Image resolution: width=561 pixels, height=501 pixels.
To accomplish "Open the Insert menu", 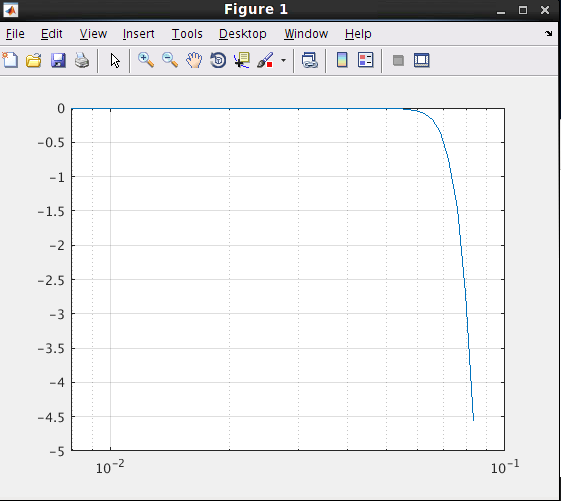I will click(138, 34).
